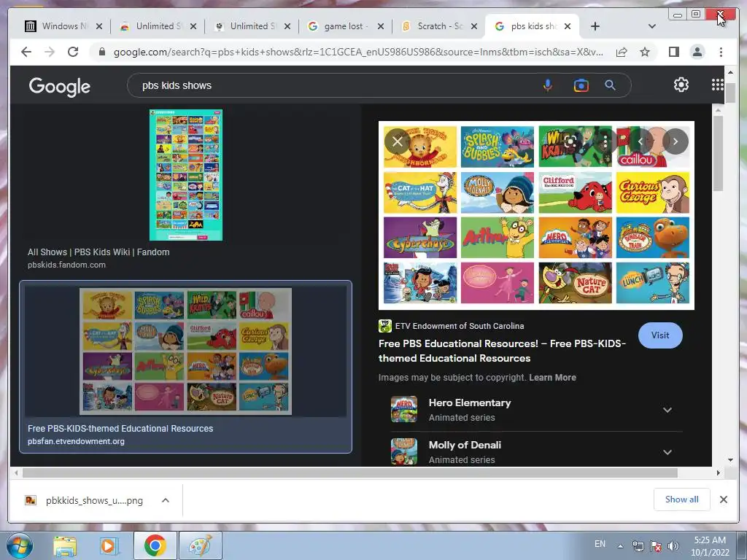Close the image preview panel
747x560 pixels.
(397, 141)
